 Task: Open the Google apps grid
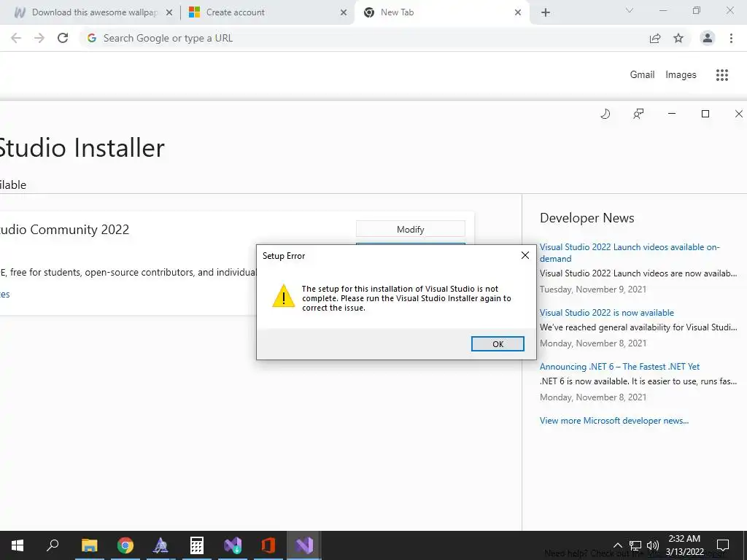[721, 75]
